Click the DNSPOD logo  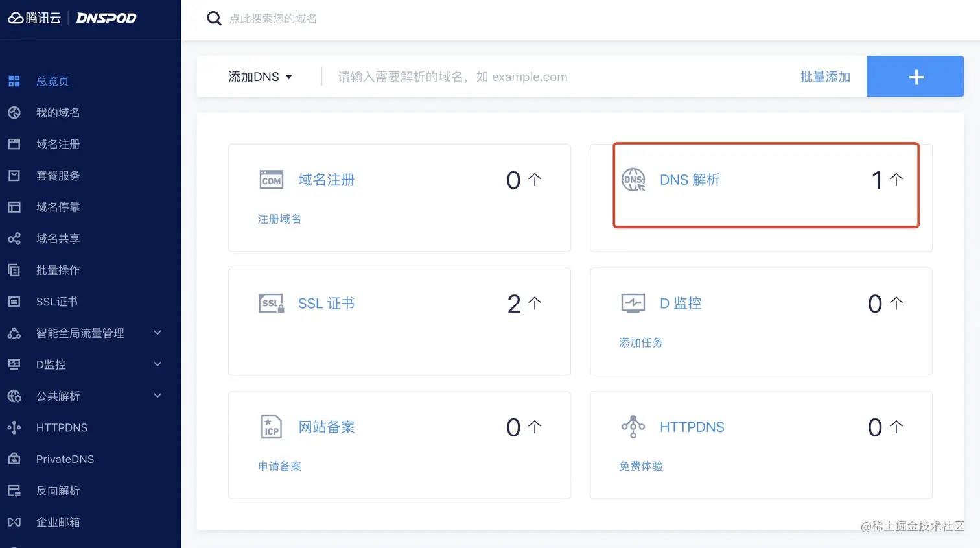click(106, 18)
